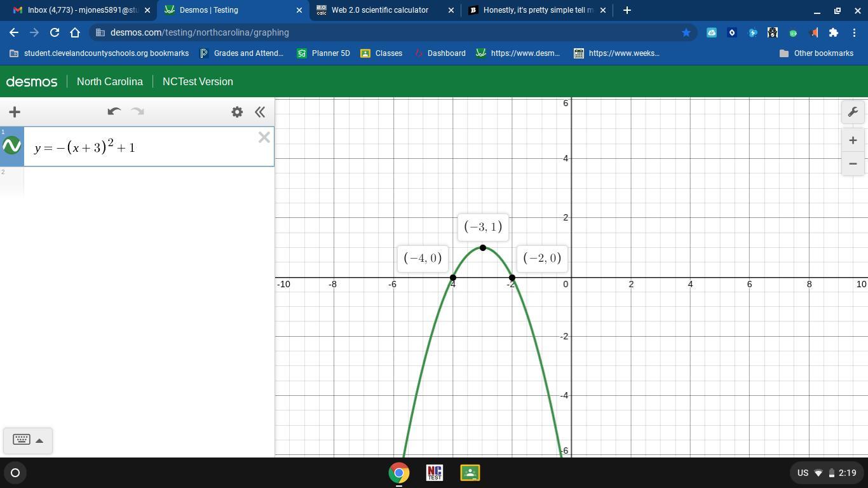Open the expression list settings gear
The width and height of the screenshot is (868, 488).
coord(237,112)
